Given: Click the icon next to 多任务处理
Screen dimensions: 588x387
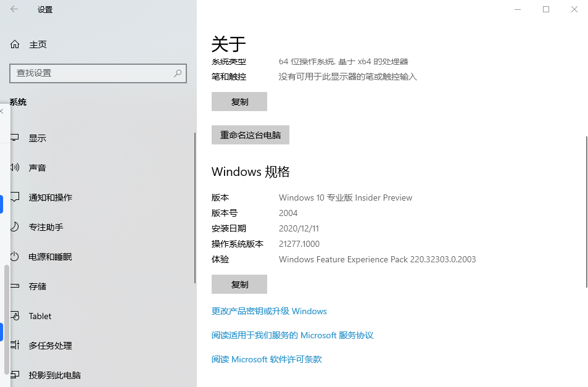Looking at the screenshot, I should [15, 345].
